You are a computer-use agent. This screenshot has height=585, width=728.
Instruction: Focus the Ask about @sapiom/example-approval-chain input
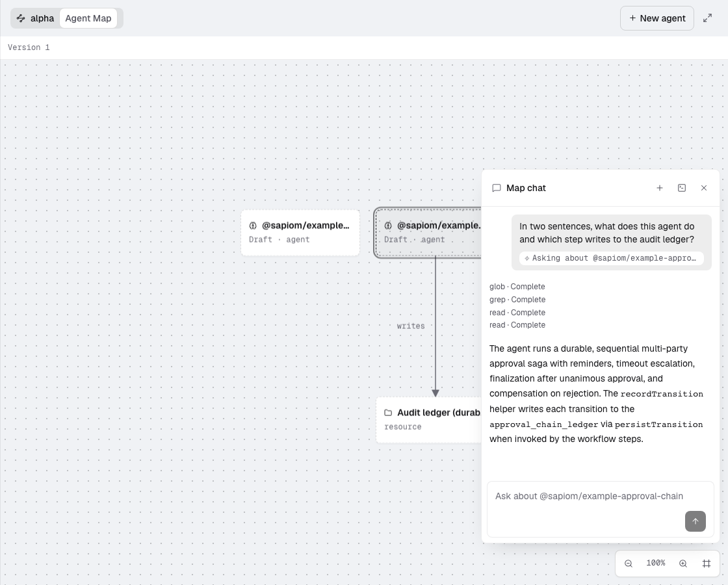click(601, 509)
